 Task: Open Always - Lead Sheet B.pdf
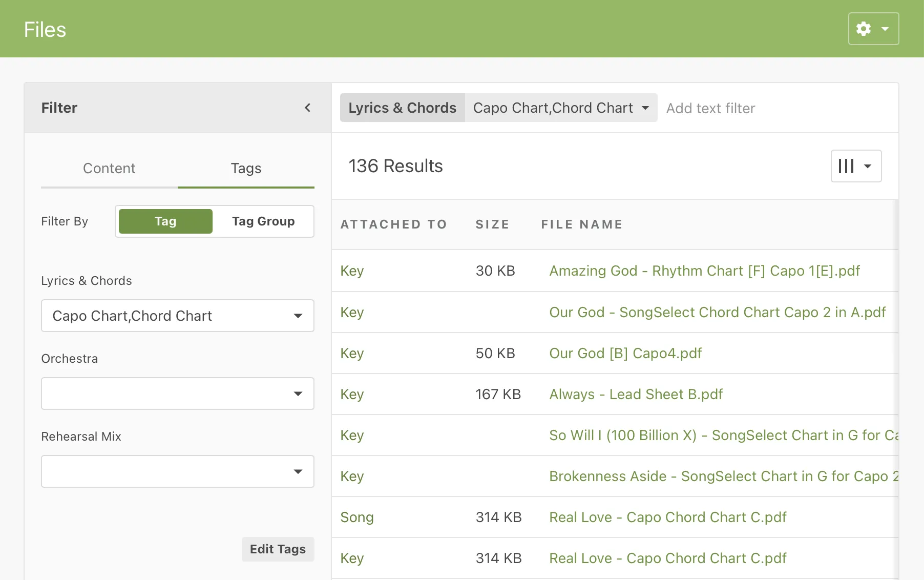tap(636, 394)
